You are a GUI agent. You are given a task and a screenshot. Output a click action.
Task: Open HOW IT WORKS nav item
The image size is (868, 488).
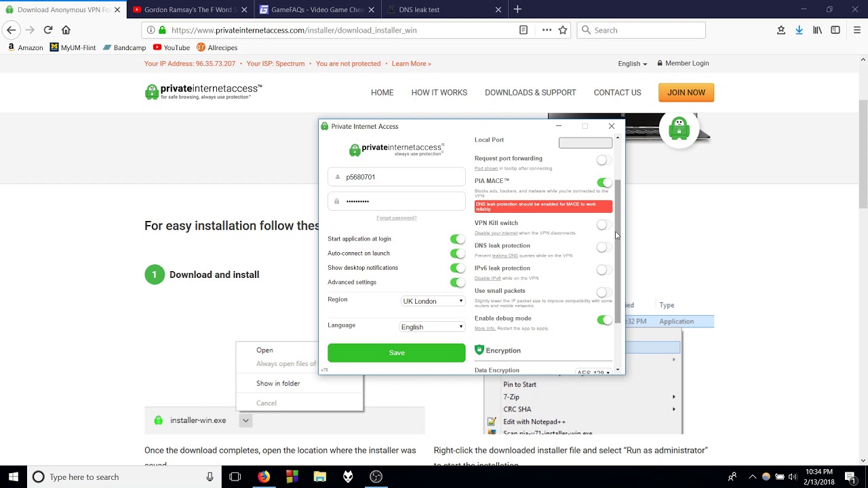[439, 93]
